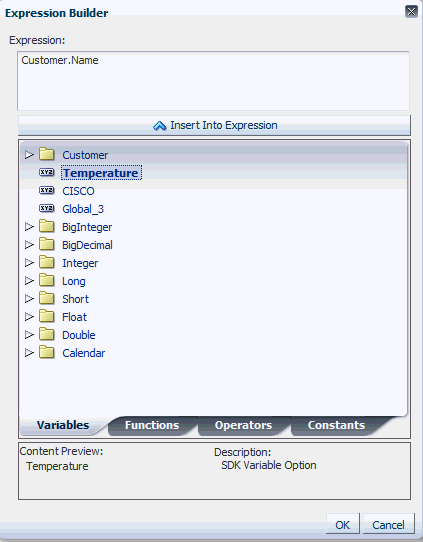This screenshot has height=542, width=423.
Task: Close the Expression Builder dialog
Action: pyautogui.click(x=411, y=12)
